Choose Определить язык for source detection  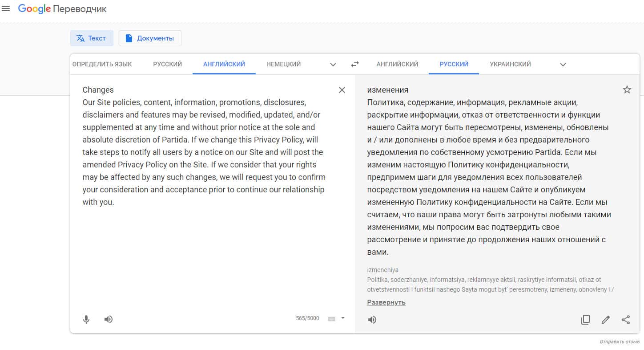(x=102, y=64)
